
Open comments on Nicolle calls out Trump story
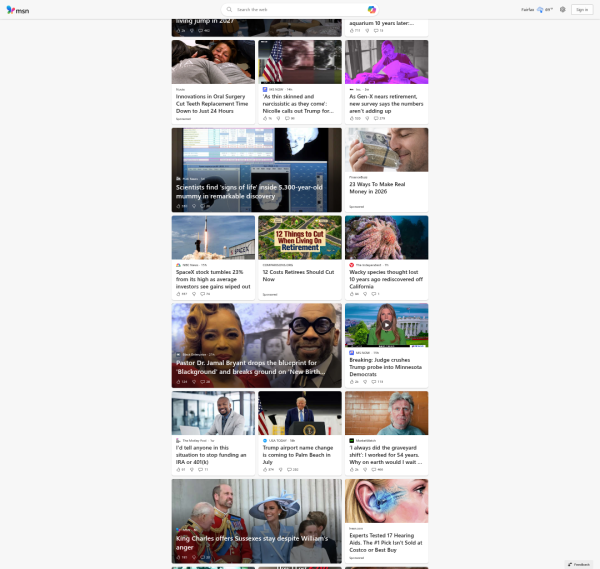point(290,118)
